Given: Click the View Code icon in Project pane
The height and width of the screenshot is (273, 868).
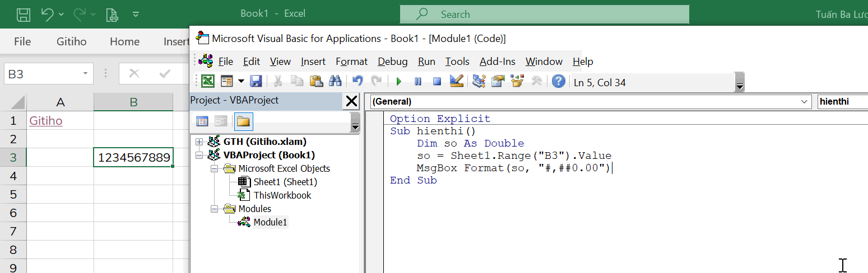Looking at the screenshot, I should pos(202,121).
